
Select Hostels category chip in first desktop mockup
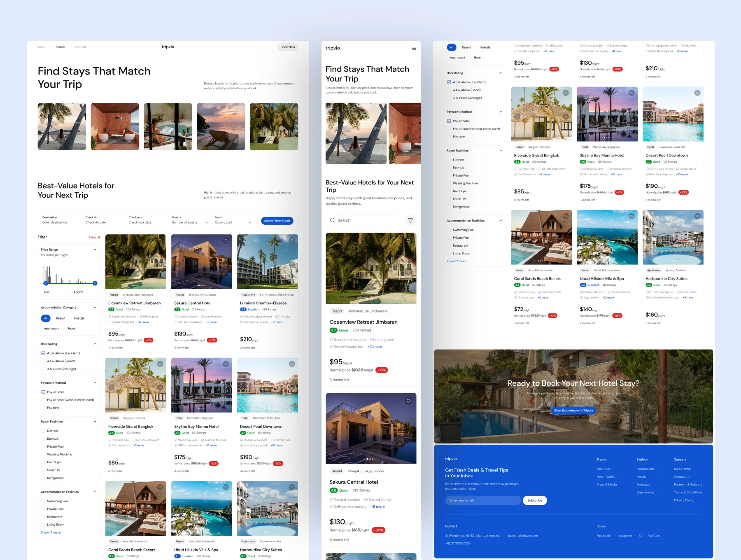click(x=79, y=318)
